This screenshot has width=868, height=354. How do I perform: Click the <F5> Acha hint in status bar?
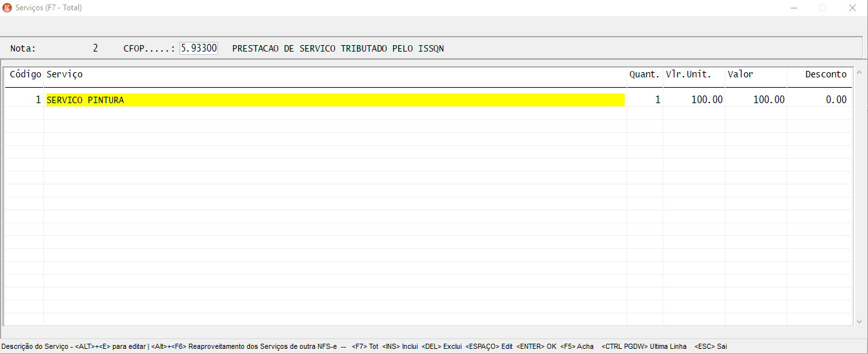pyautogui.click(x=577, y=346)
